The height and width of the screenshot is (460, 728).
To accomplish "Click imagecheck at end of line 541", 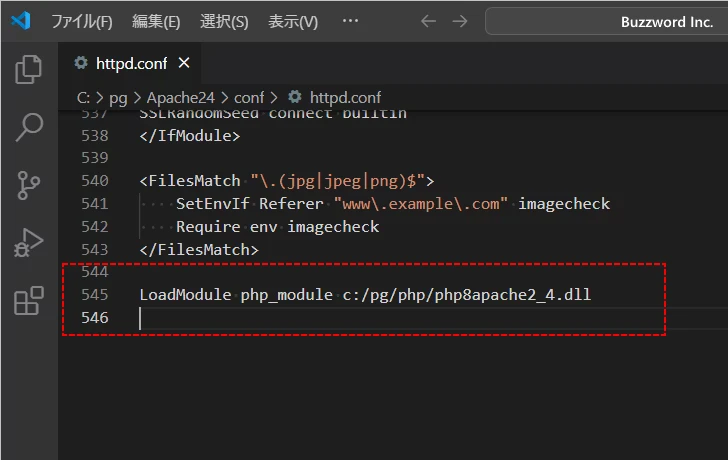I will click(x=564, y=204).
